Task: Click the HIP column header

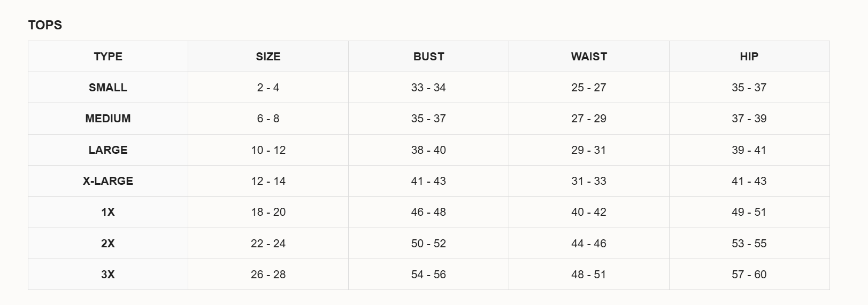Action: [749, 57]
